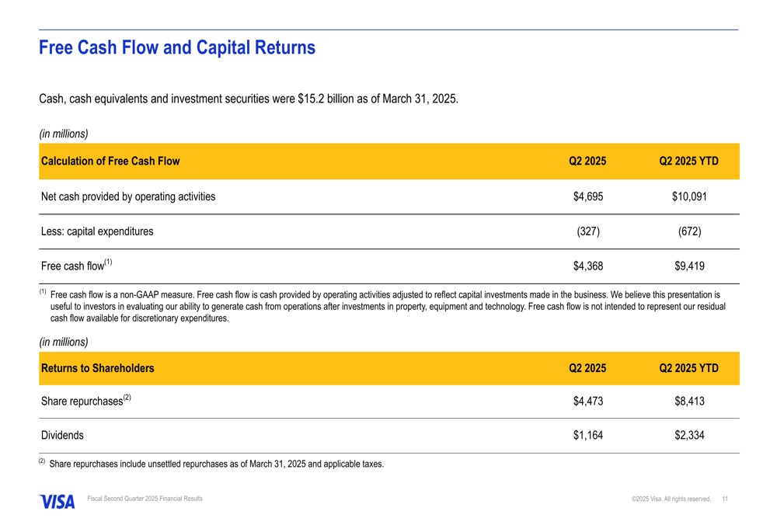777x532 pixels.
Task: Select the Q2 2025 column header in first table
Action: click(x=587, y=161)
